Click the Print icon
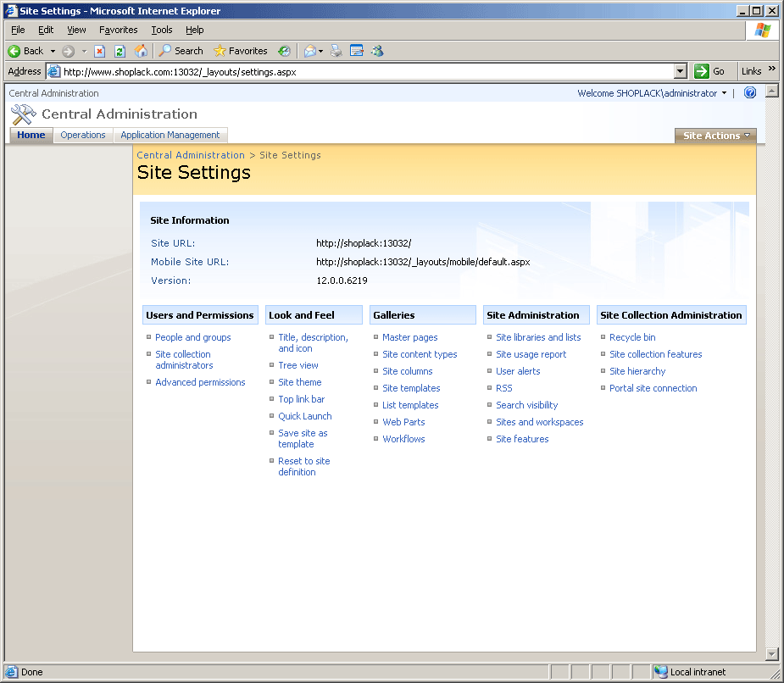 coord(336,51)
